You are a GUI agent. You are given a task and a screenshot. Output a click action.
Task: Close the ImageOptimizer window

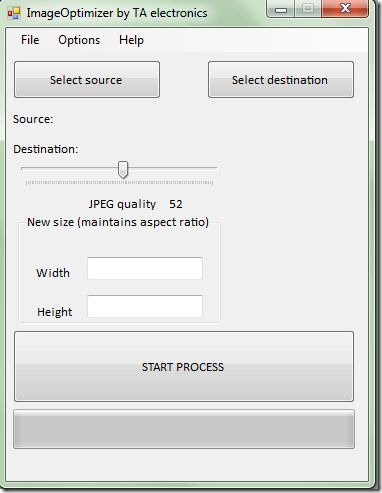(x=345, y=9)
